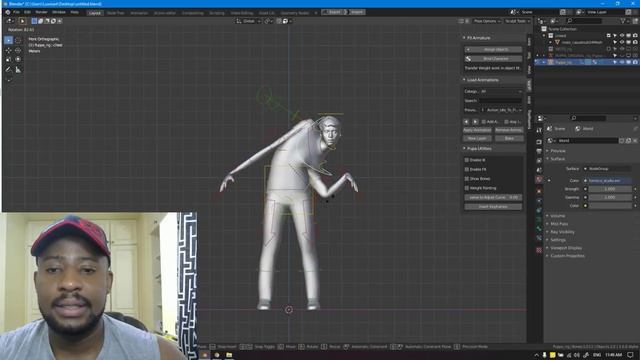The image size is (640, 360).
Task: Click the new World datablock icon
Action: (x=629, y=140)
